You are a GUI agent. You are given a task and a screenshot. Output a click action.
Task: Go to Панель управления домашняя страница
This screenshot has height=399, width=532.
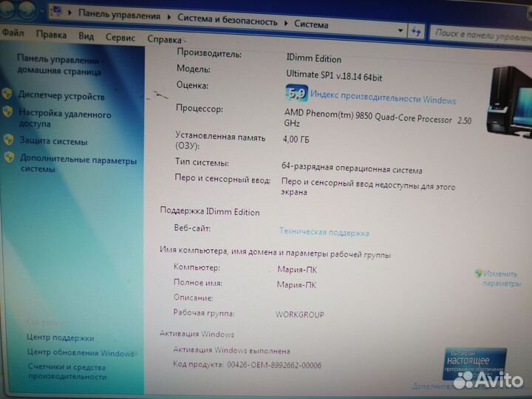[x=59, y=65]
